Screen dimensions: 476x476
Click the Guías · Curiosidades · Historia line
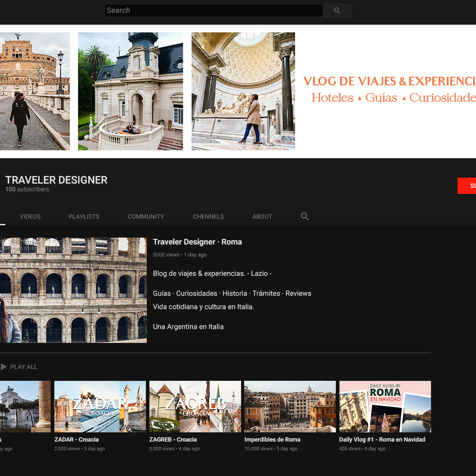coord(232,294)
